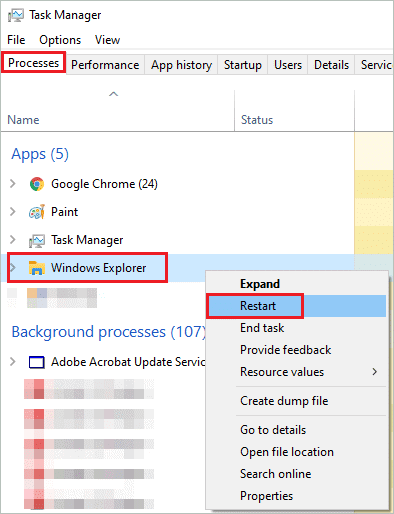Click the Paint app icon
This screenshot has width=394, height=514.
(37, 212)
